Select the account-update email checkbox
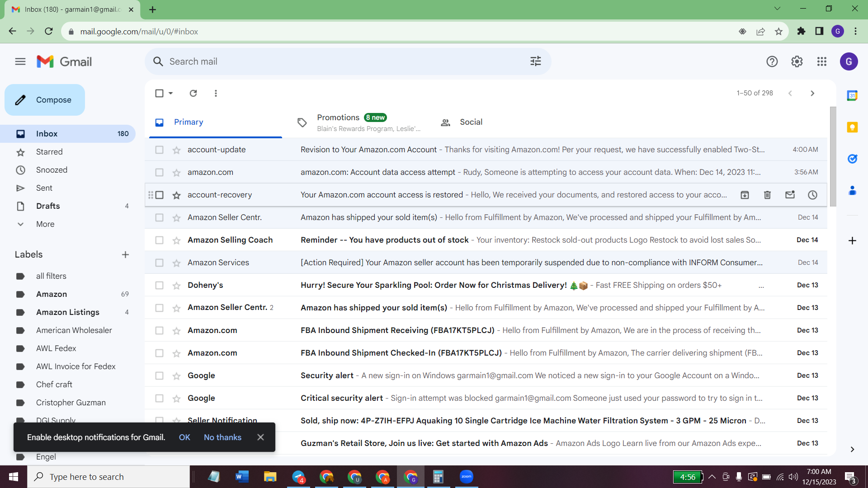Viewport: 868px width, 488px height. tap(159, 150)
